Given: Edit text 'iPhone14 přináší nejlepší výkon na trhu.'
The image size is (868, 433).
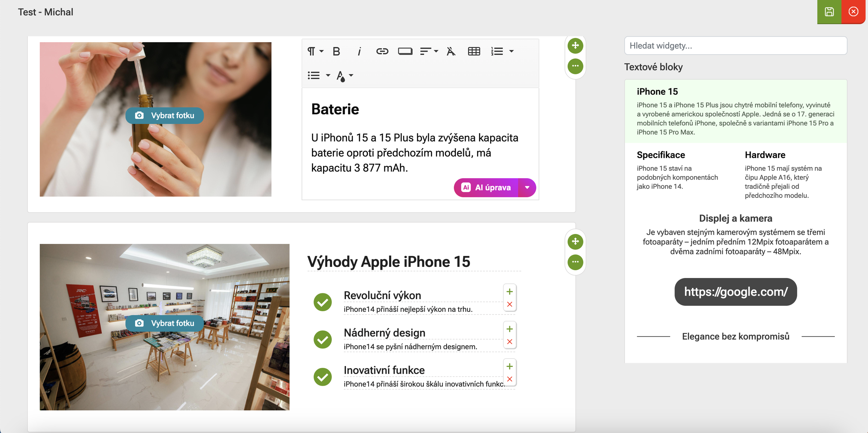Looking at the screenshot, I should tap(408, 309).
